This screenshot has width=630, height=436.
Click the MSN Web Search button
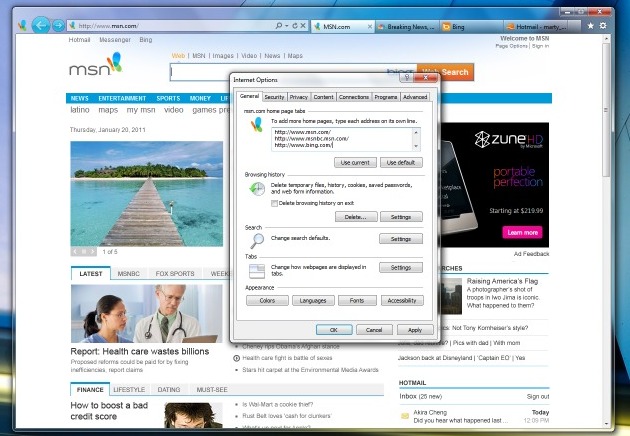(445, 72)
